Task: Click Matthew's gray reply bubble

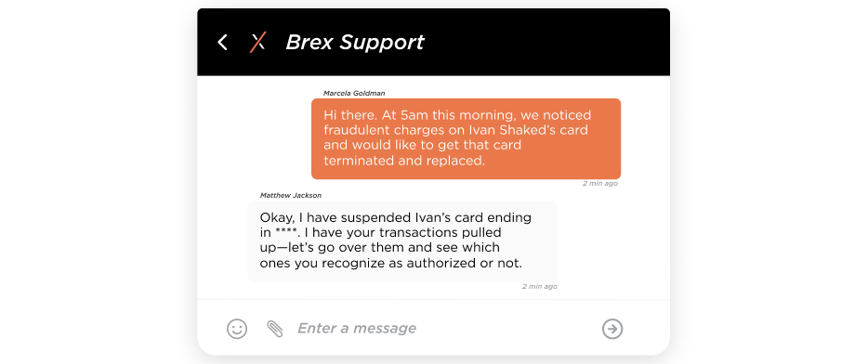Action: click(401, 240)
